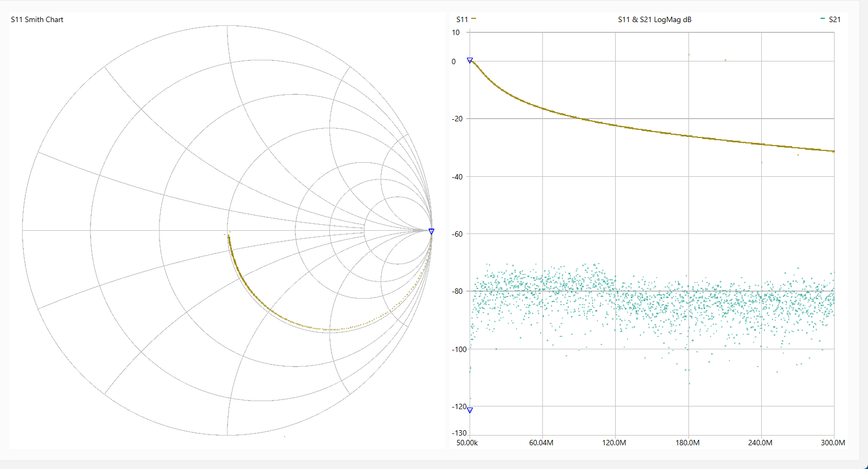This screenshot has width=868, height=469.
Task: Click the -20 dB axis label
Action: (x=457, y=119)
